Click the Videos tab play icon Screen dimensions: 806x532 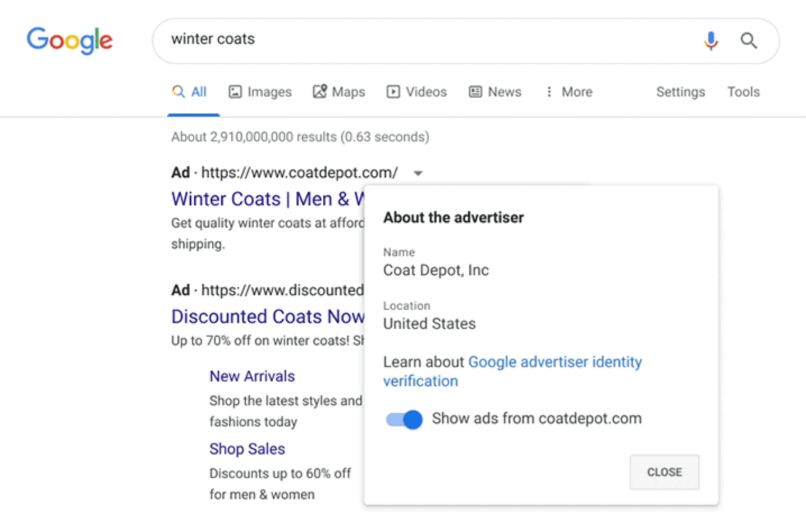(x=393, y=91)
